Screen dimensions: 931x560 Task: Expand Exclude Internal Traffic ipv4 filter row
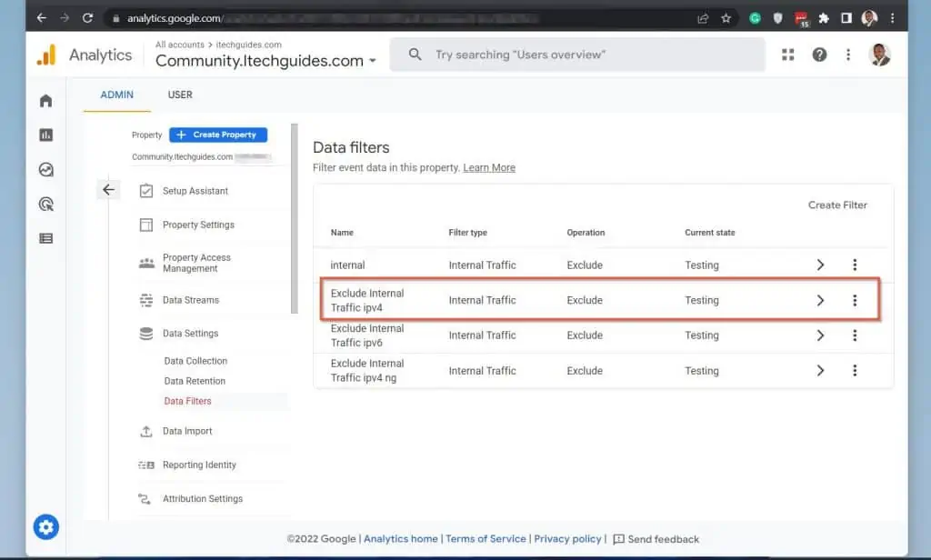point(820,301)
